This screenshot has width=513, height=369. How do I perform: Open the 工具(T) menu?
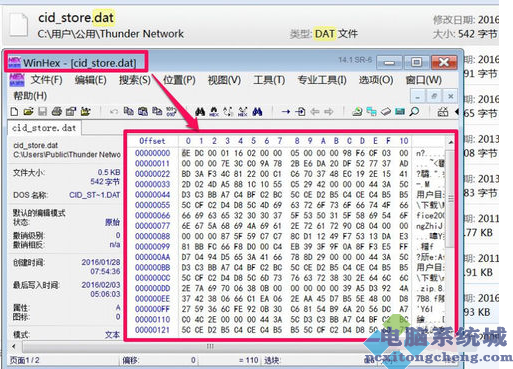pyautogui.click(x=269, y=80)
